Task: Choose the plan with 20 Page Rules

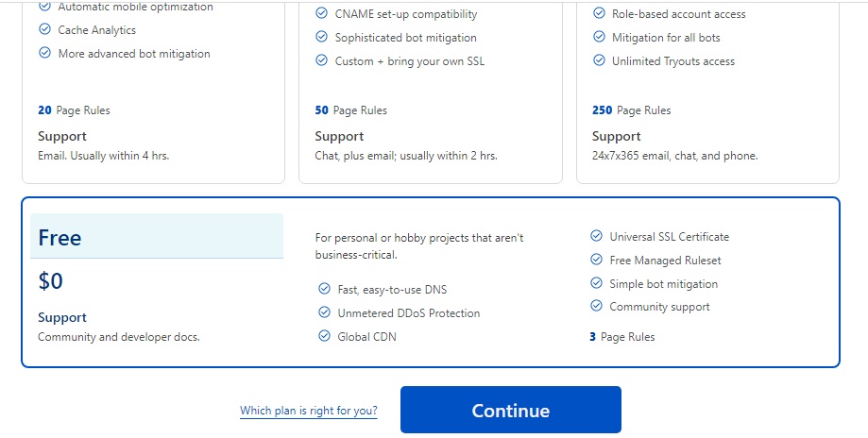Action: coord(153,92)
